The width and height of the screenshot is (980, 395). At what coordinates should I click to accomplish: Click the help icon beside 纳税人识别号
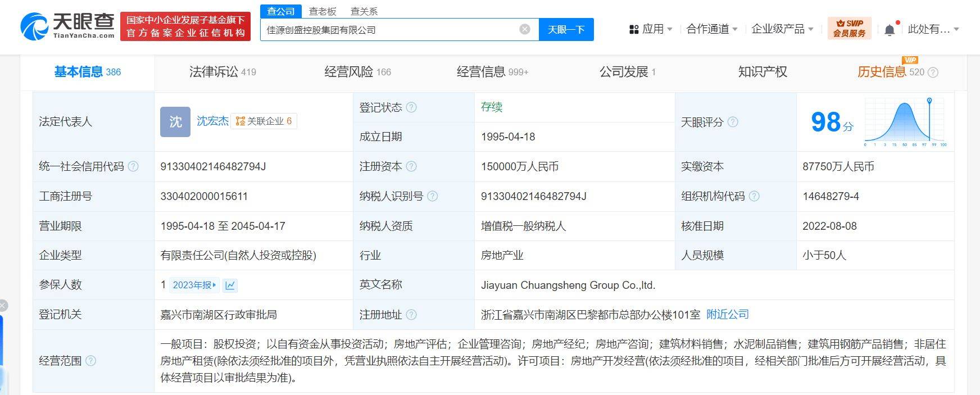point(432,196)
